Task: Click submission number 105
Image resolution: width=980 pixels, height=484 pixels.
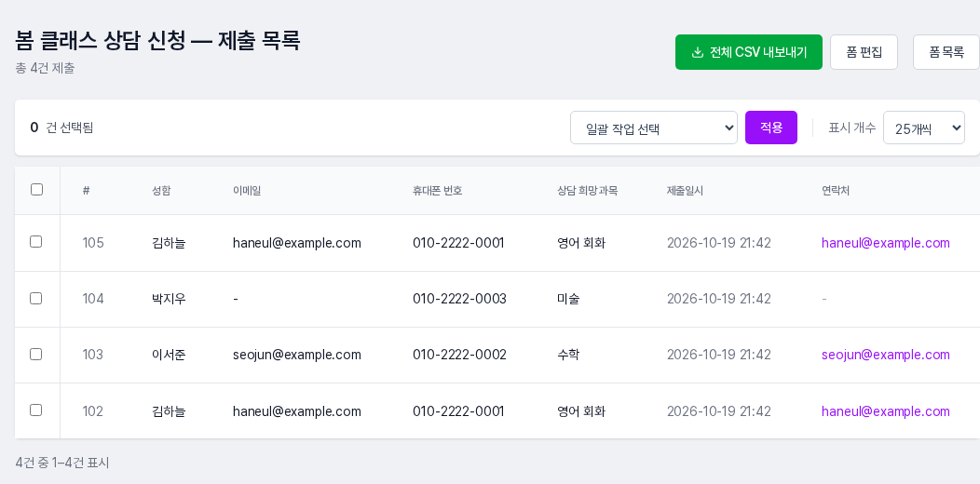Action: [x=93, y=243]
